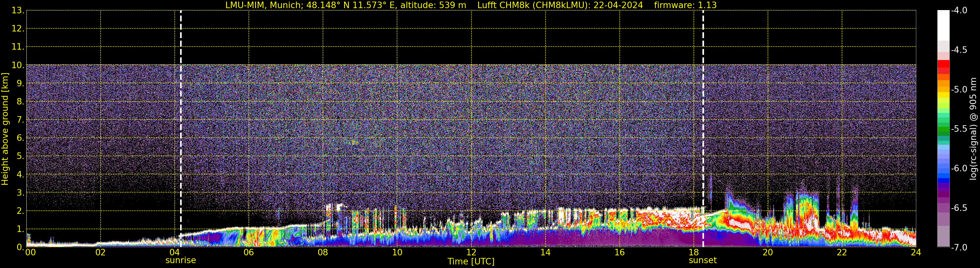980x268 pixels.
Task: Click the '-5.0' colorbar tick label
Action: coord(959,90)
